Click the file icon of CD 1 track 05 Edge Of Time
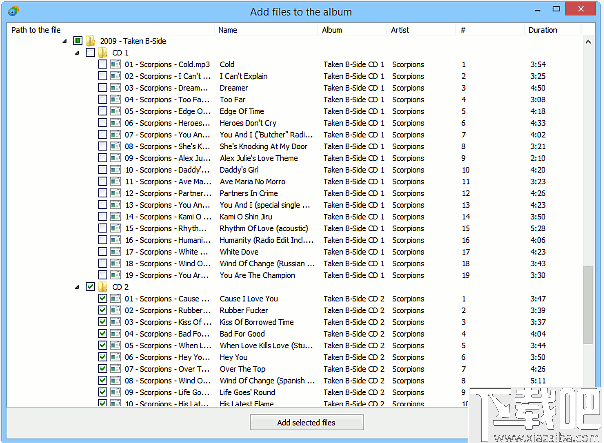The image size is (604, 443). [115, 111]
